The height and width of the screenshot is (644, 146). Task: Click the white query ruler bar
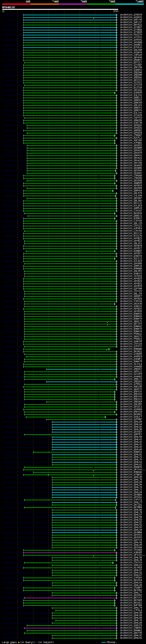[x=60, y=10]
